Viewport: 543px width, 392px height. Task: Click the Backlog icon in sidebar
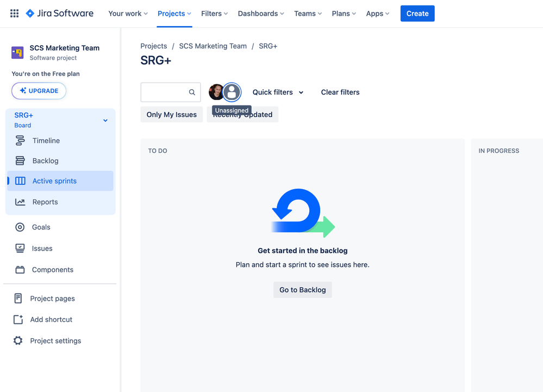(x=20, y=161)
